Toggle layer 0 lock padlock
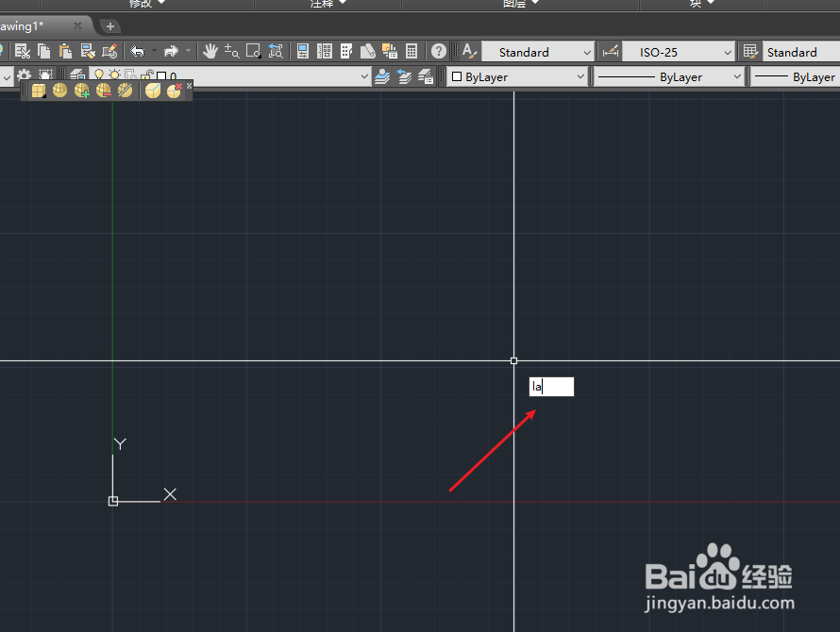The height and width of the screenshot is (632, 840). pos(147,75)
